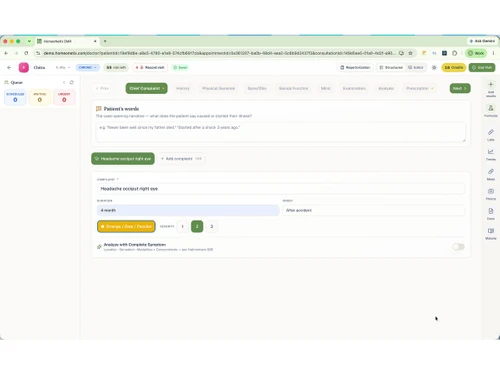
Task: Switch to the Physical Generals tab
Action: [219, 88]
